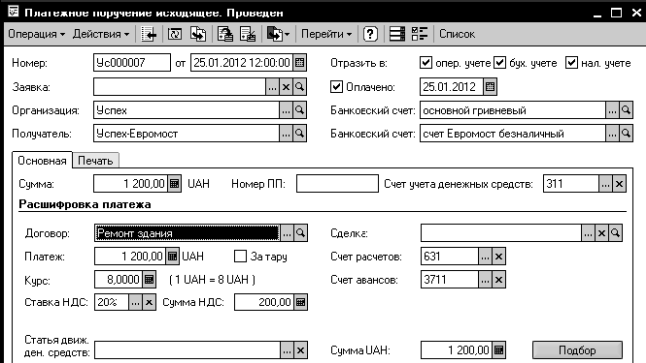Open calendar for document date field
646x363 pixels.
click(300, 63)
